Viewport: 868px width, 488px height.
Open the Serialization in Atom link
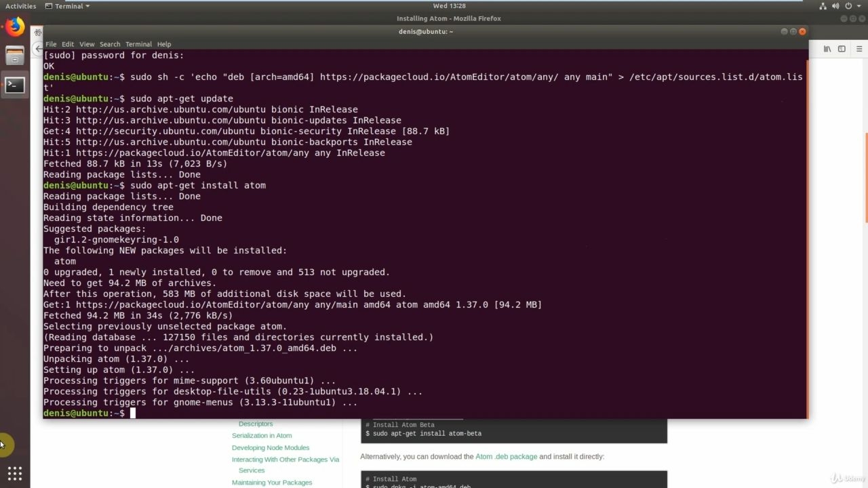pyautogui.click(x=262, y=436)
